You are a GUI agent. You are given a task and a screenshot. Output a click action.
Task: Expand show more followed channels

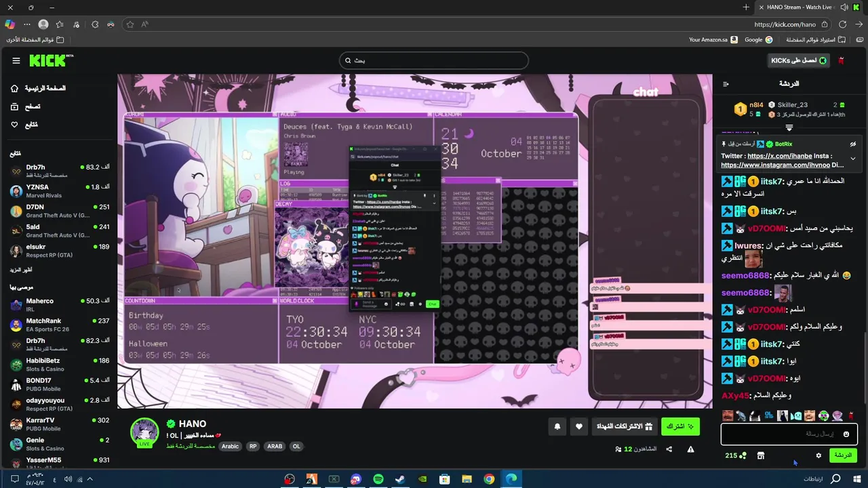click(x=20, y=270)
